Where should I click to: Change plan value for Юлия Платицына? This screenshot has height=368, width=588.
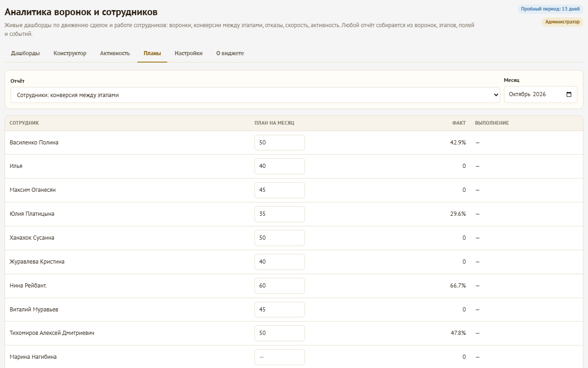pos(280,214)
